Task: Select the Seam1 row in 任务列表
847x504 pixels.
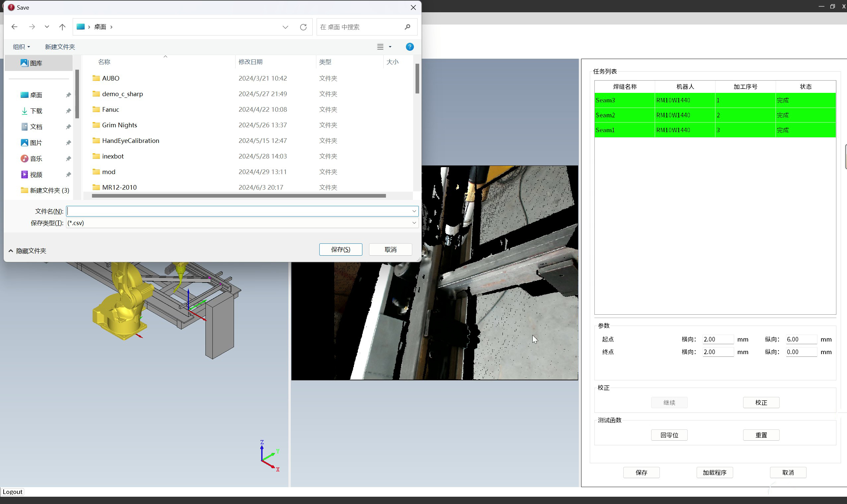Action: tap(715, 130)
